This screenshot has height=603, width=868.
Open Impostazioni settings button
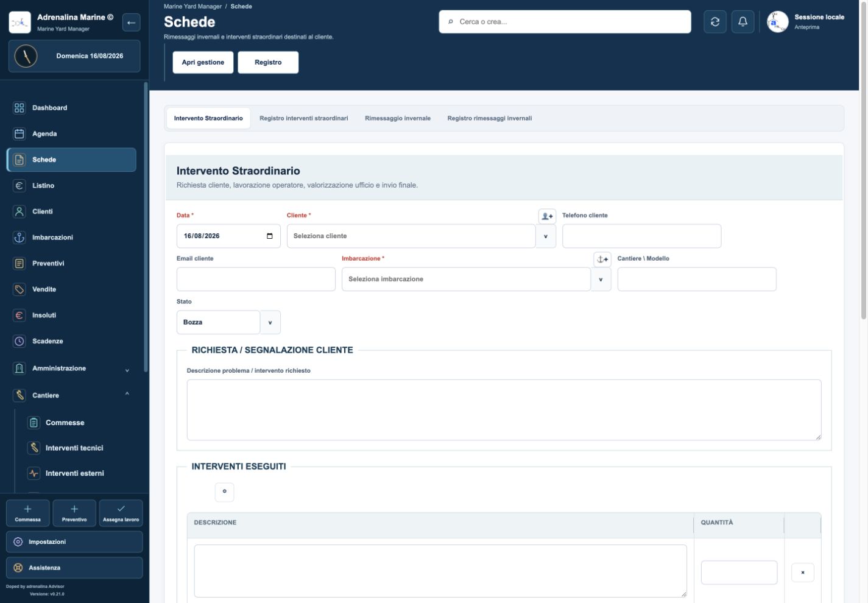(x=74, y=542)
